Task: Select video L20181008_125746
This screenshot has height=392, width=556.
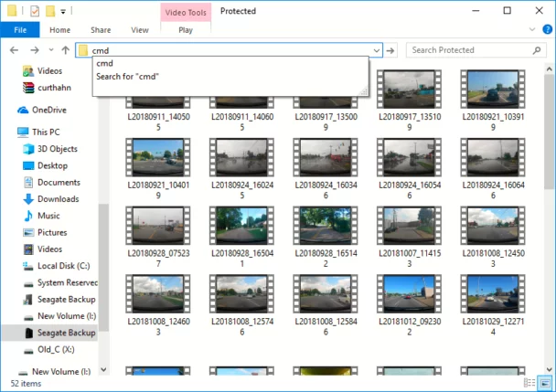Action: coord(241,305)
